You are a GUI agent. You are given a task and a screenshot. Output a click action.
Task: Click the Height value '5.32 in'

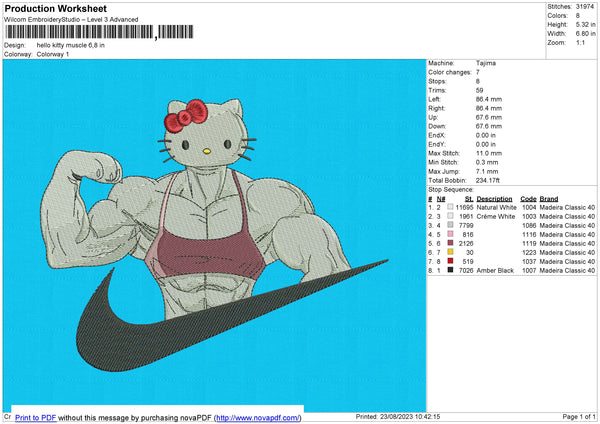click(x=585, y=24)
